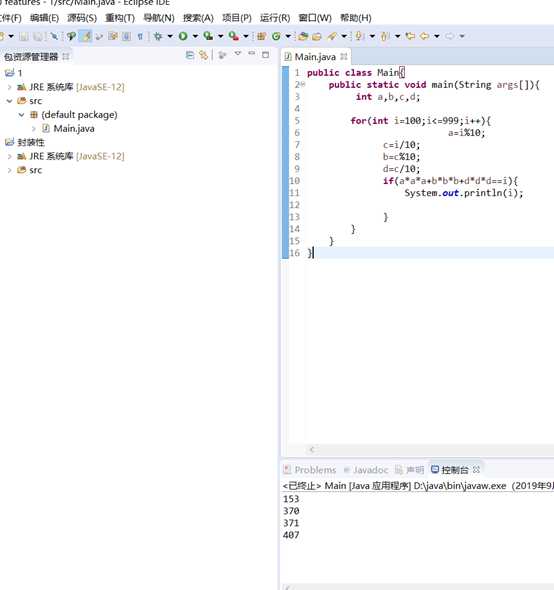This screenshot has width=554, height=590.
Task: Open the 窗口(W) menu
Action: click(x=315, y=18)
